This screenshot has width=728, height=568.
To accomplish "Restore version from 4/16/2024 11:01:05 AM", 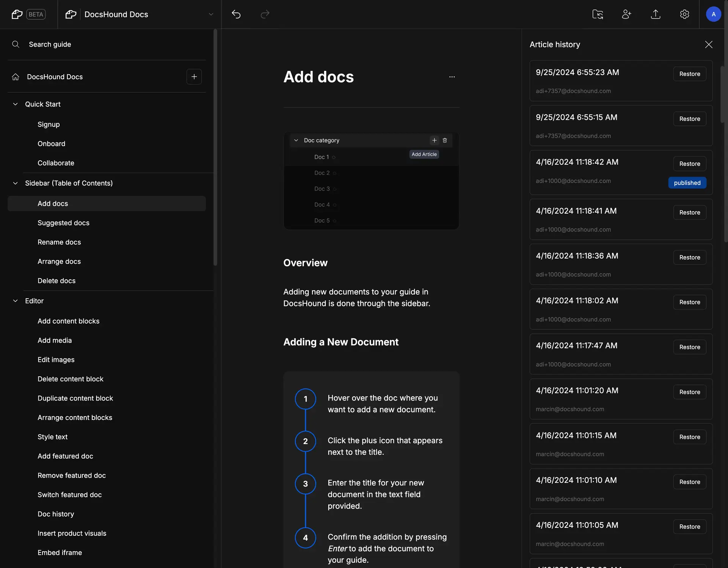I will pyautogui.click(x=690, y=527).
